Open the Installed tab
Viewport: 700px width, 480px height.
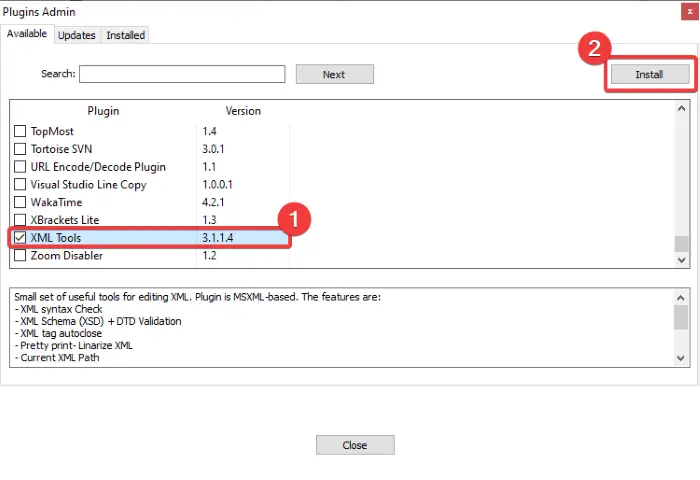(125, 35)
